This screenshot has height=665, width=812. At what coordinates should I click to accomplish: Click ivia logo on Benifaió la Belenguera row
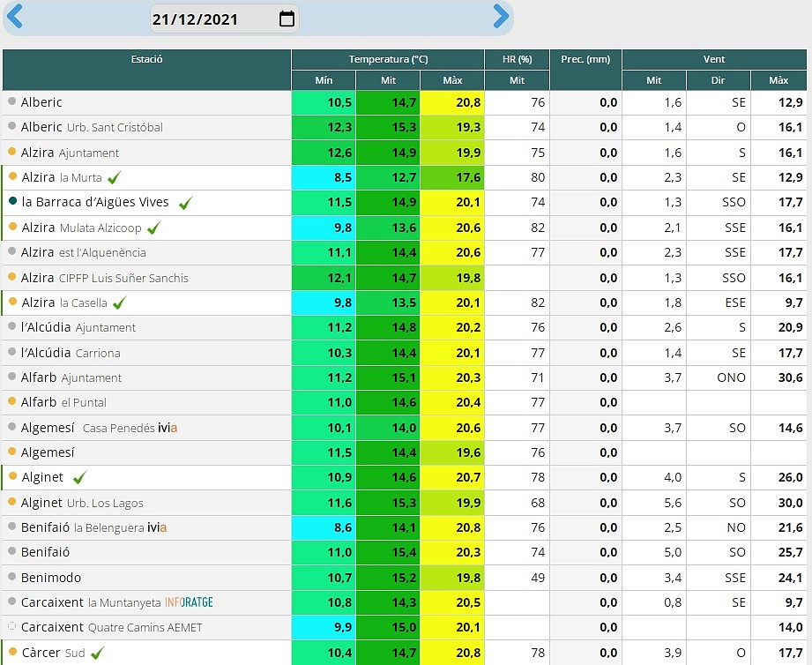coord(157,527)
